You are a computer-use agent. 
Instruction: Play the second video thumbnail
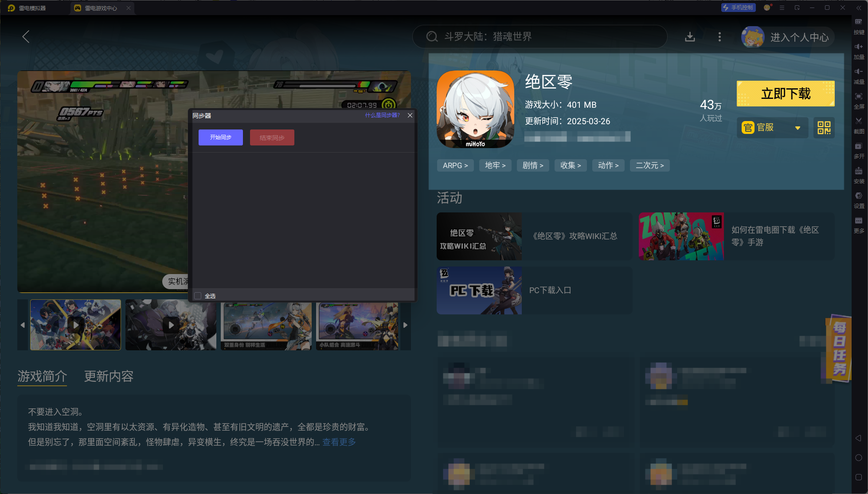click(x=171, y=325)
